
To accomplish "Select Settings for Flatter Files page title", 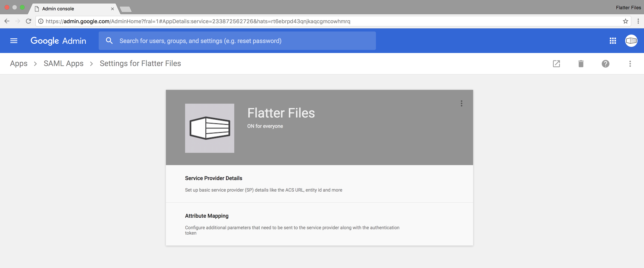I will point(140,63).
